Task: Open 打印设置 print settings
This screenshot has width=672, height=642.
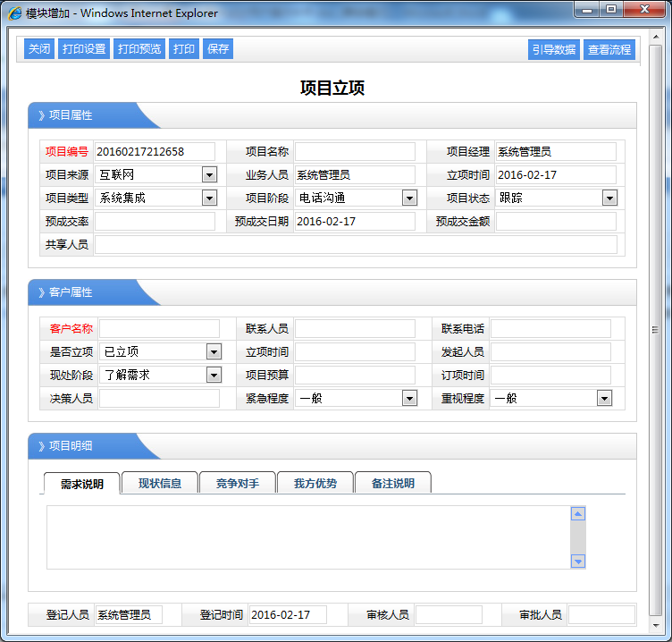Action: tap(84, 49)
